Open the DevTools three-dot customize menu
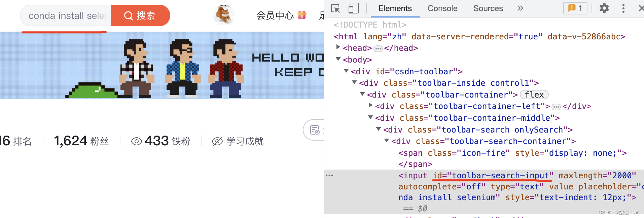The image size is (644, 218). [x=623, y=8]
